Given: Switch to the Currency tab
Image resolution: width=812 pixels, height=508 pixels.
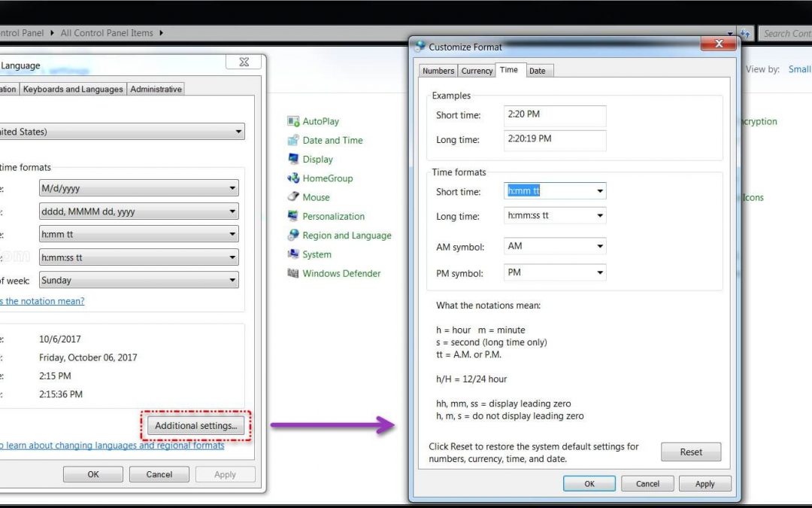Looking at the screenshot, I should tap(477, 71).
